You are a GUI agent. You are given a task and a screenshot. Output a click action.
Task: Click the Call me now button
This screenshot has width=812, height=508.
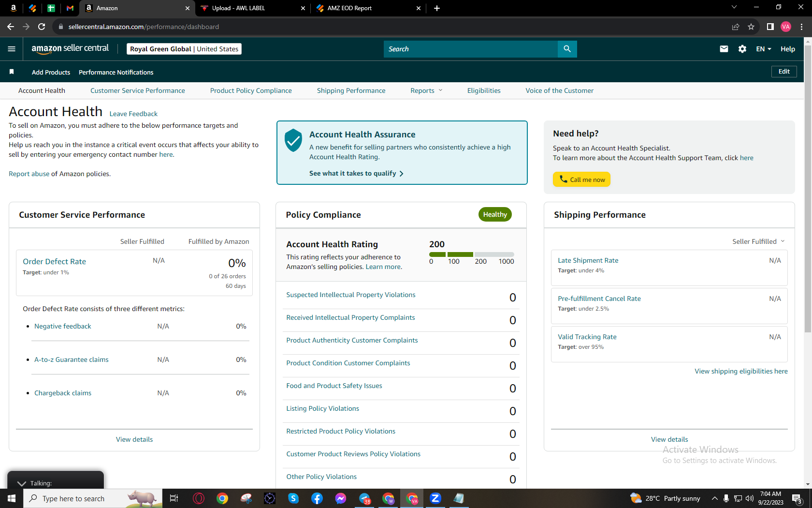pyautogui.click(x=581, y=179)
